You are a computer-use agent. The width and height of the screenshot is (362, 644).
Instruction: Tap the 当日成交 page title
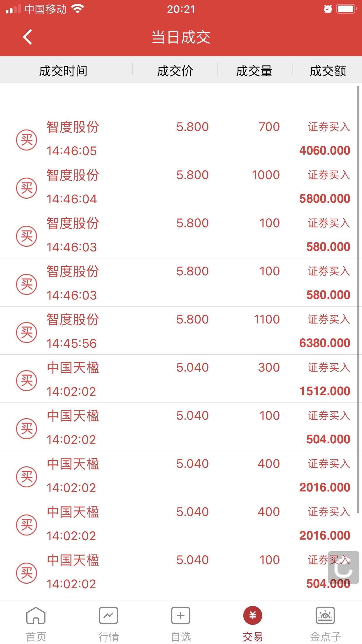click(181, 37)
